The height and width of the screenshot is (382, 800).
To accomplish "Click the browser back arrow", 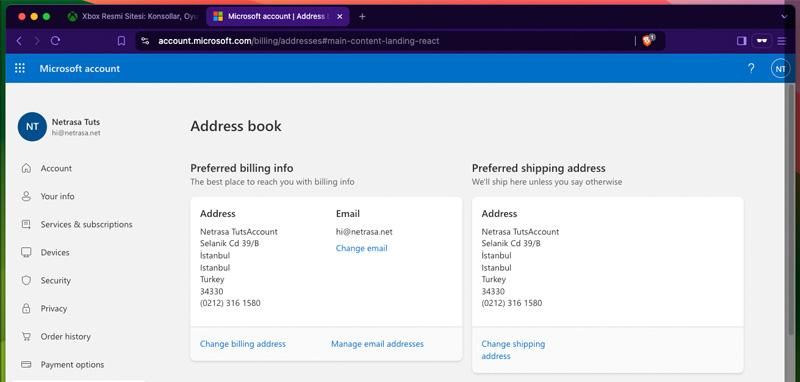I will (x=19, y=41).
